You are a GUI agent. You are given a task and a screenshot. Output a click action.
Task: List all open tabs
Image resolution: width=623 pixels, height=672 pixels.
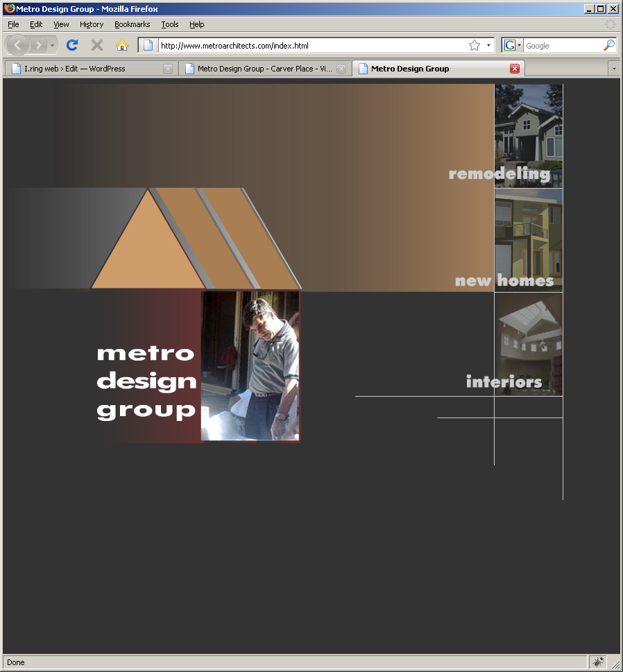(x=614, y=69)
